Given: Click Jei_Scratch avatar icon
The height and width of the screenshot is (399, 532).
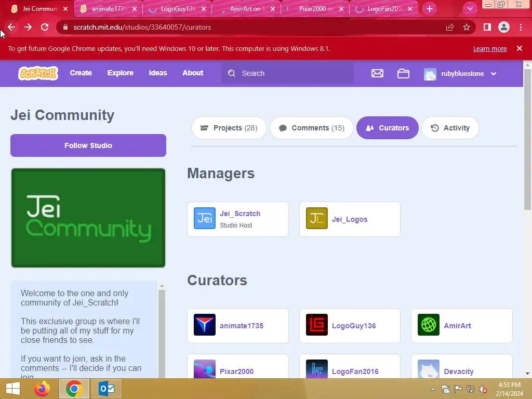Looking at the screenshot, I should click(205, 218).
